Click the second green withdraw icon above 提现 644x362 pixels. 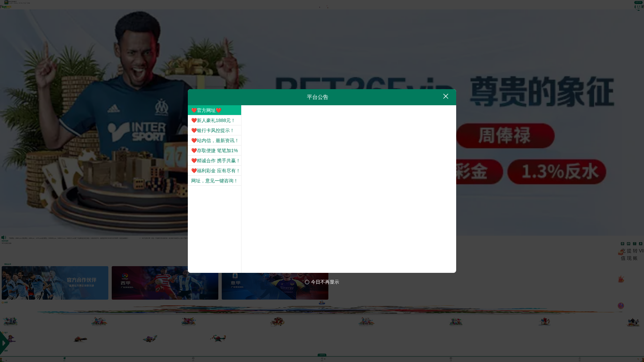click(x=629, y=244)
